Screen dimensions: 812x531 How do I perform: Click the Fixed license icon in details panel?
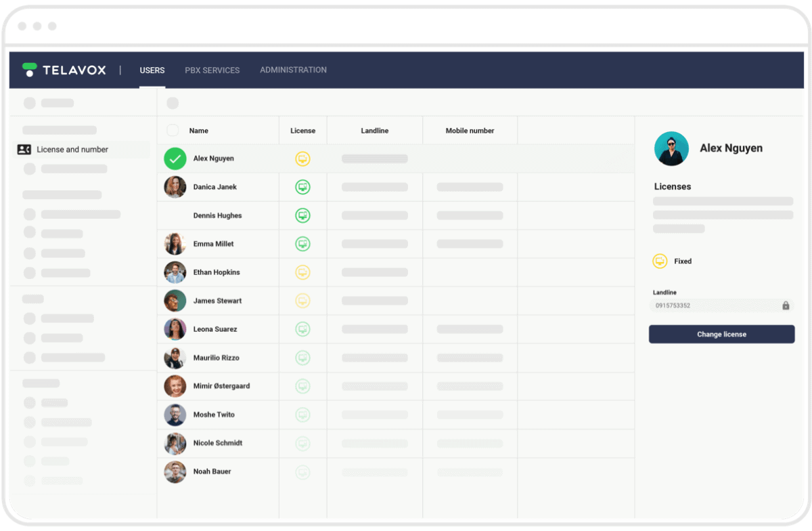pyautogui.click(x=660, y=261)
